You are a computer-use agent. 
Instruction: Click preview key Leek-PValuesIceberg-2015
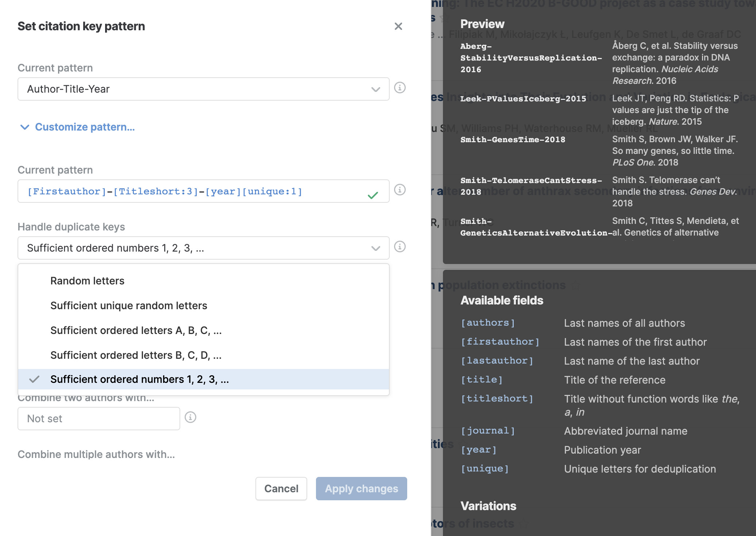[x=523, y=98]
